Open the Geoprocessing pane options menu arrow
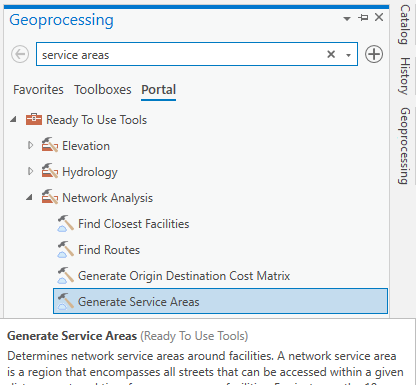This screenshot has width=416, height=385. point(347,19)
